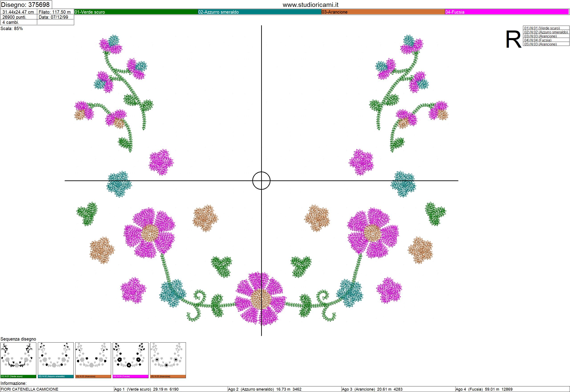The height and width of the screenshot is (392, 570).
Task: Click the '26900 punti.' stitch count cell
Action: (19, 17)
